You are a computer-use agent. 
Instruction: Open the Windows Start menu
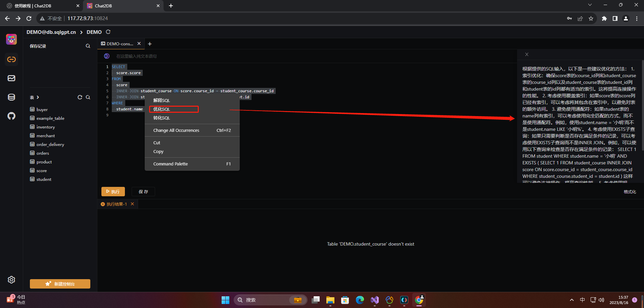[x=225, y=300]
